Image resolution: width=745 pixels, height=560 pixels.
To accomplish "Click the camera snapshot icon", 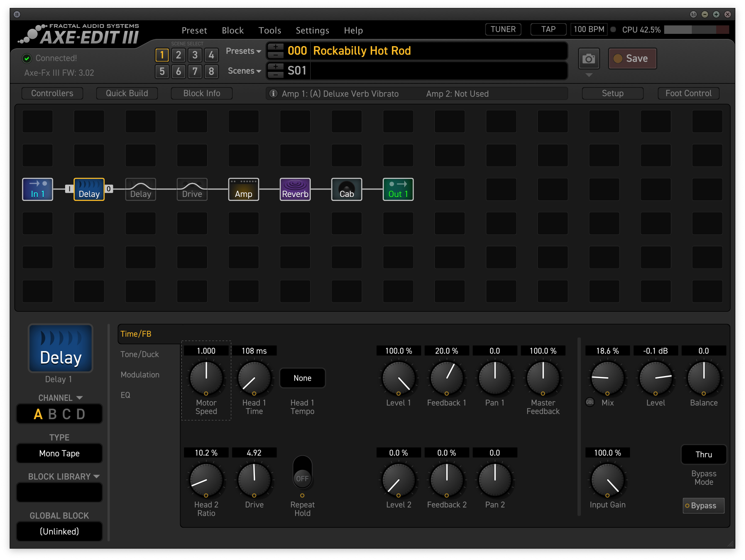I will click(x=589, y=59).
